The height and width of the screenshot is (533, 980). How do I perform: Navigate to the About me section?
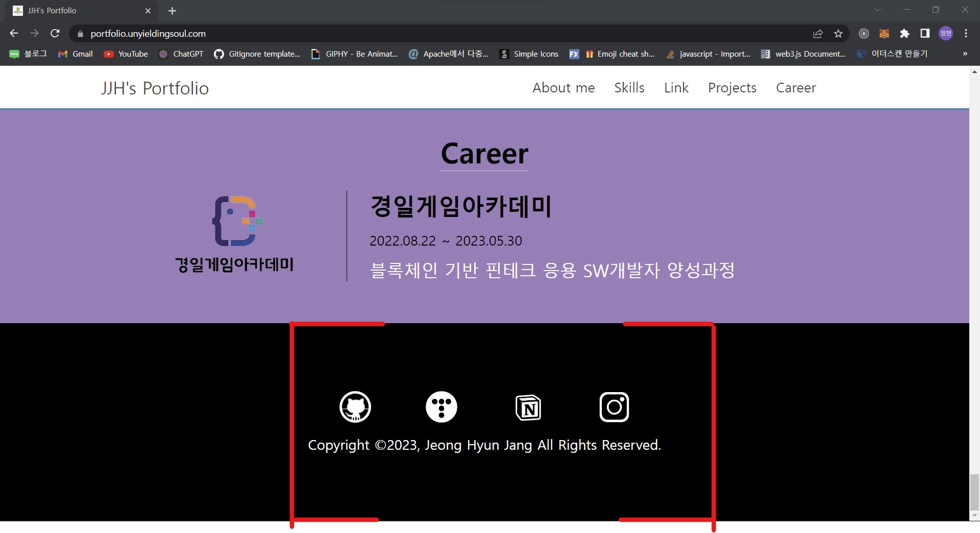(563, 88)
